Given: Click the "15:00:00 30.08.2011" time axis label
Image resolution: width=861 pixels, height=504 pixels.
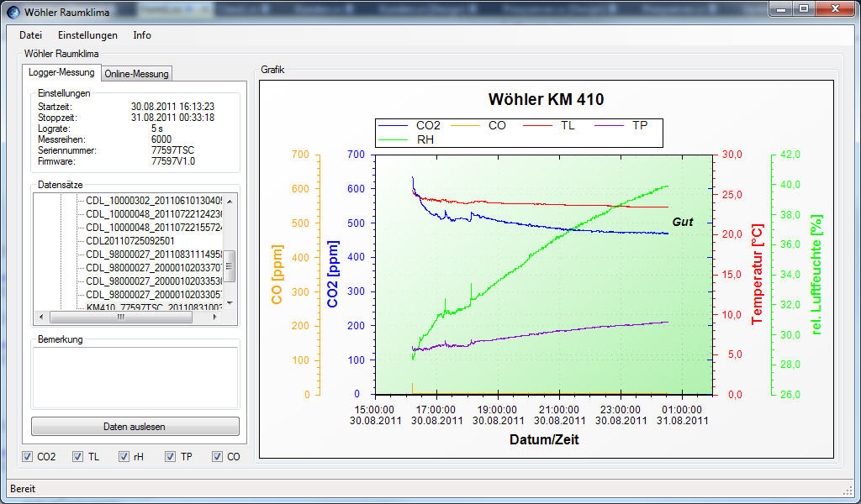Looking at the screenshot, I should (x=376, y=415).
